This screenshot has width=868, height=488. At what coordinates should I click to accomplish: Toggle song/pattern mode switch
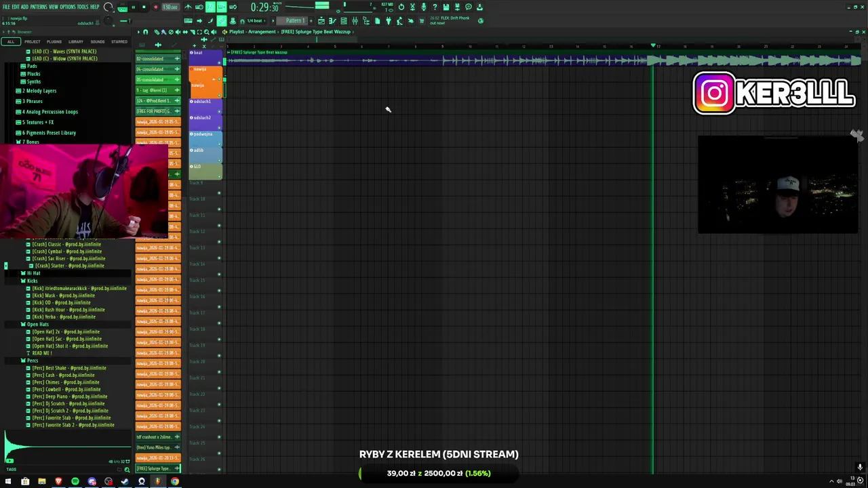122,7
